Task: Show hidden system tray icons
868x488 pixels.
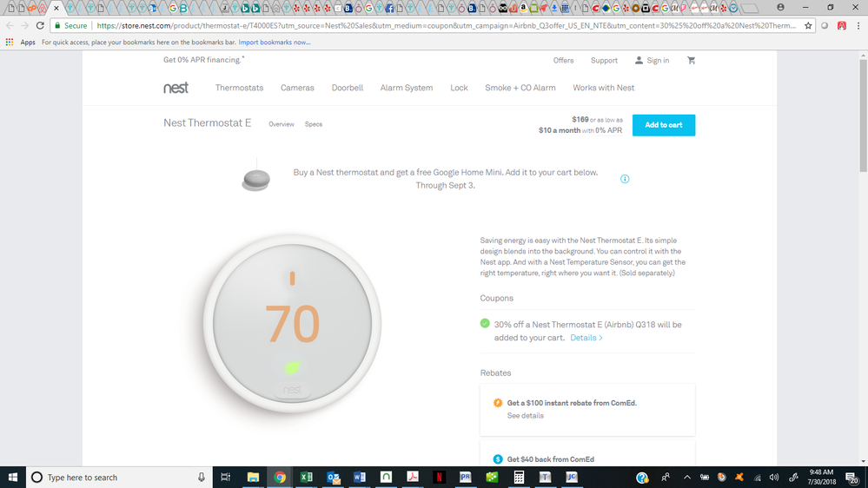Action: tap(686, 477)
